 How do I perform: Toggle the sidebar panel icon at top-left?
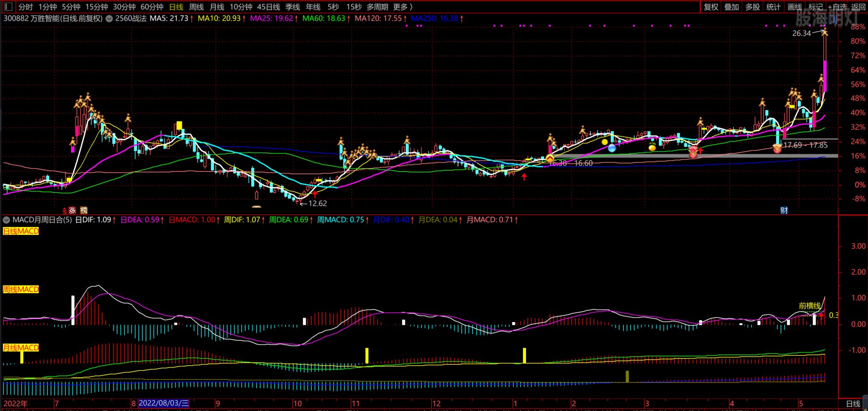coord(8,7)
